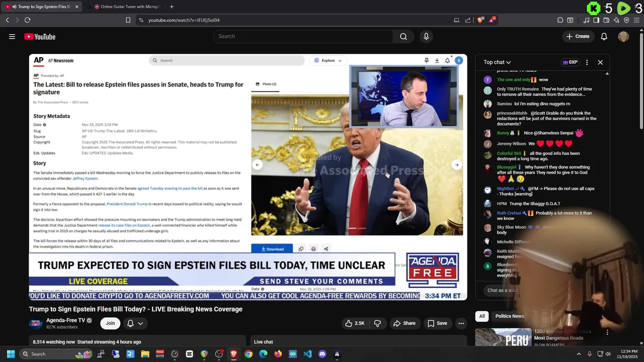Open Brave playlist music note icon
Screen dimensions: 644x362
(x=586, y=20)
